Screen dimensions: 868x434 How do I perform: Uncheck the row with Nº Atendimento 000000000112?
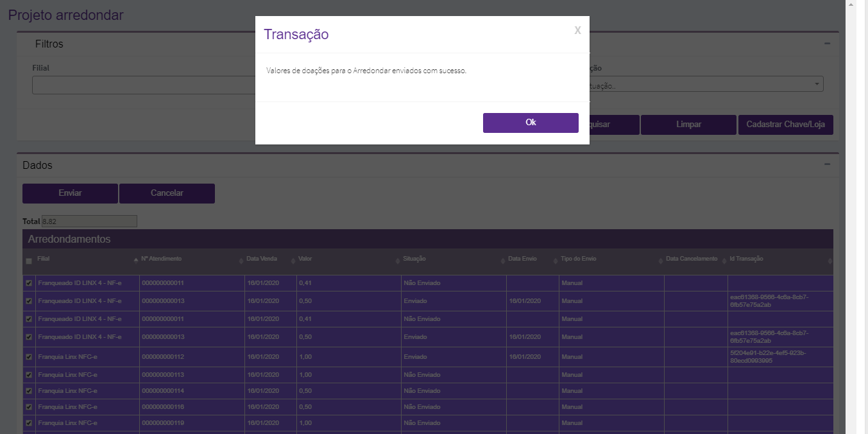point(28,357)
